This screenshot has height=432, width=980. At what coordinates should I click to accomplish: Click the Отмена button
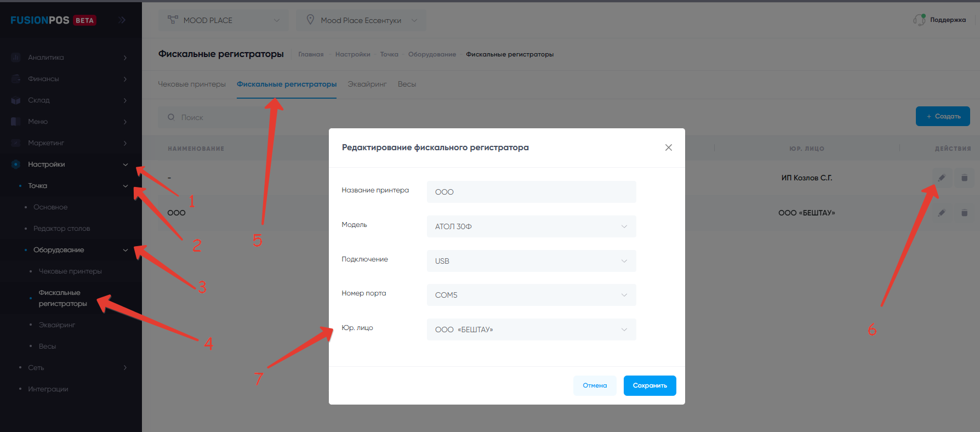595,385
